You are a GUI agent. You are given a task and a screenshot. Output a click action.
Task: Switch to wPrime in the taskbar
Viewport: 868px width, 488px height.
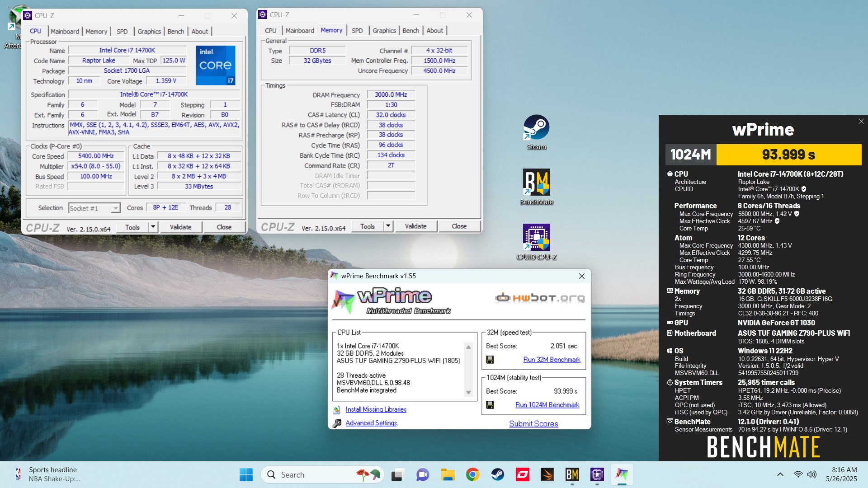(622, 474)
